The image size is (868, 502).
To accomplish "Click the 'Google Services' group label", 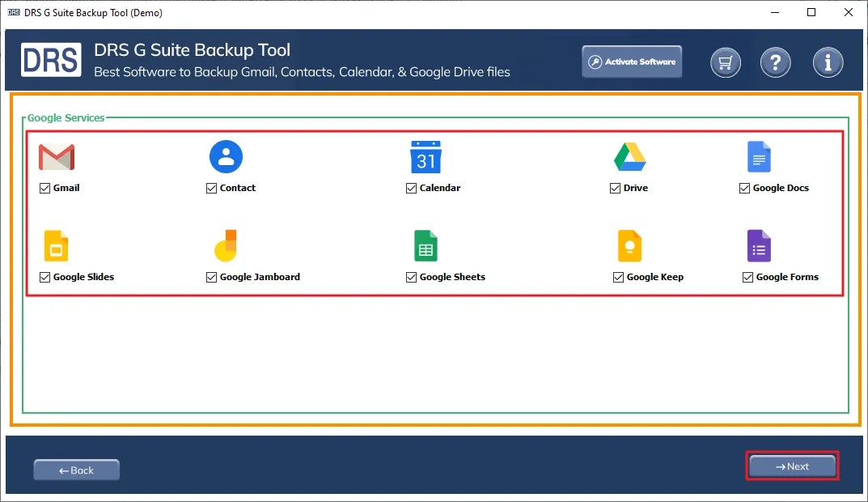I will click(66, 117).
